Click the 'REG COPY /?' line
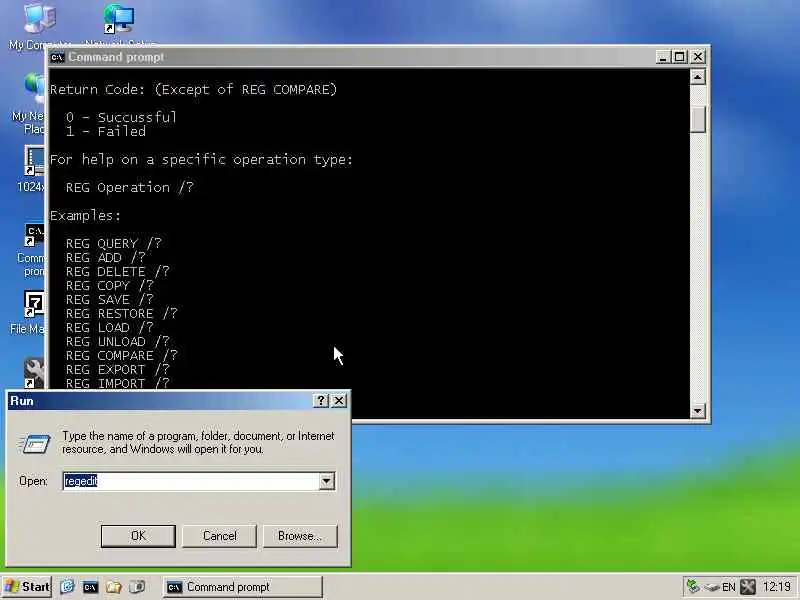This screenshot has height=600, width=800. (x=110, y=285)
